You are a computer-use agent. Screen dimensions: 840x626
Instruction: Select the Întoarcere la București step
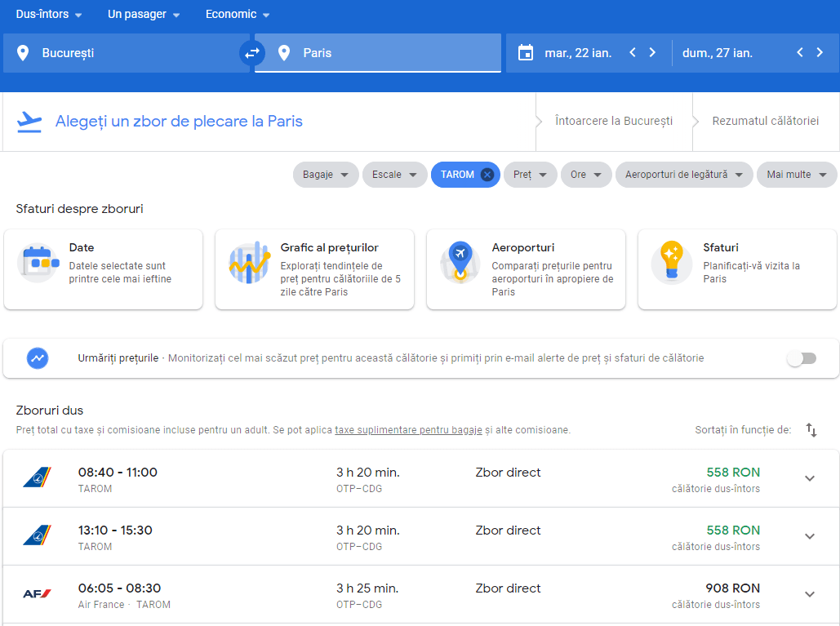pos(614,121)
